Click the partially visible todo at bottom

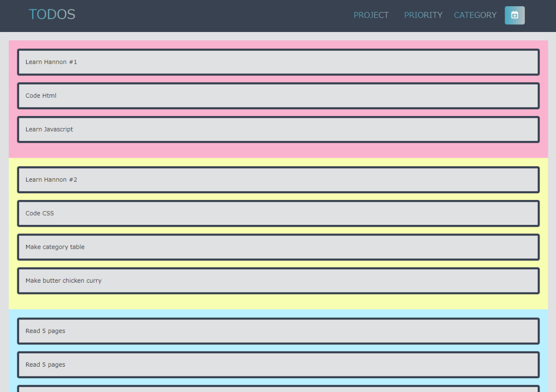(x=278, y=389)
